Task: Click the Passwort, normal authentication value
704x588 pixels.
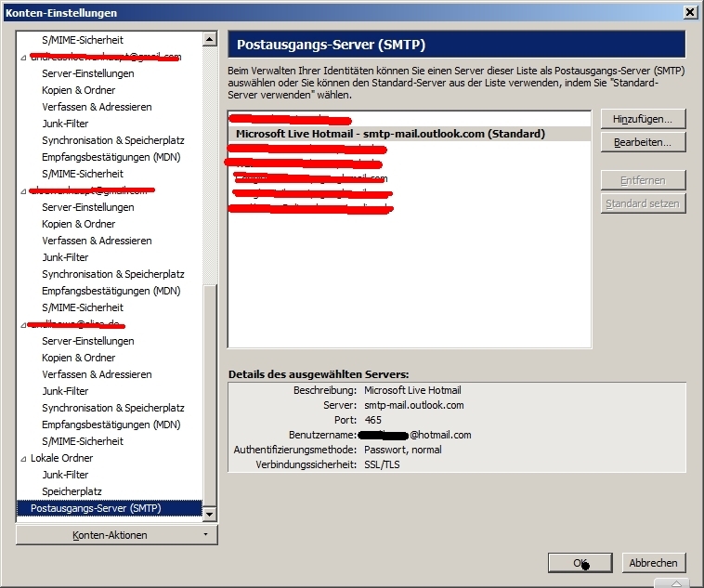Action: 403,450
